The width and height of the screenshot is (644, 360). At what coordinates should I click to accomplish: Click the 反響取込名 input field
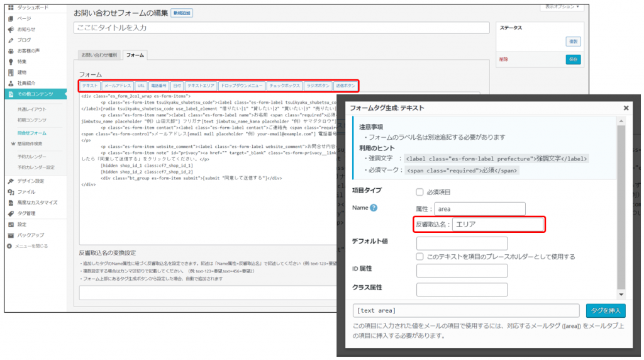497,225
